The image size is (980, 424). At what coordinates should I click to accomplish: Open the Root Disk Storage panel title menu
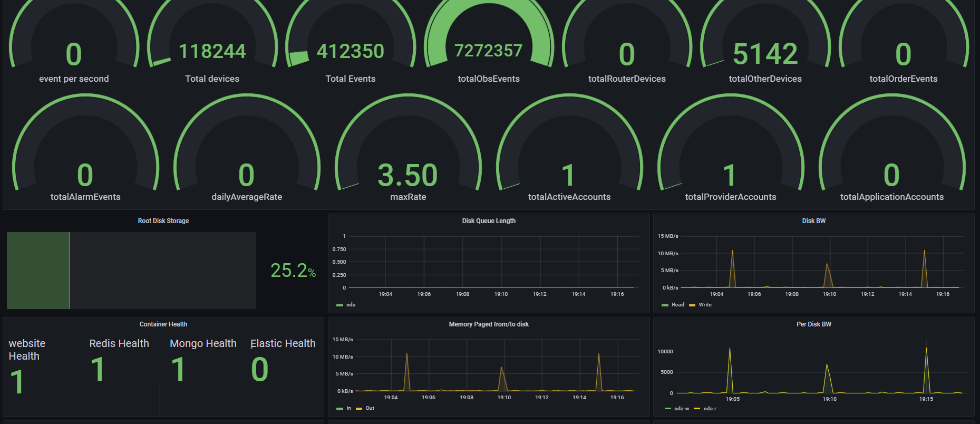tap(163, 221)
